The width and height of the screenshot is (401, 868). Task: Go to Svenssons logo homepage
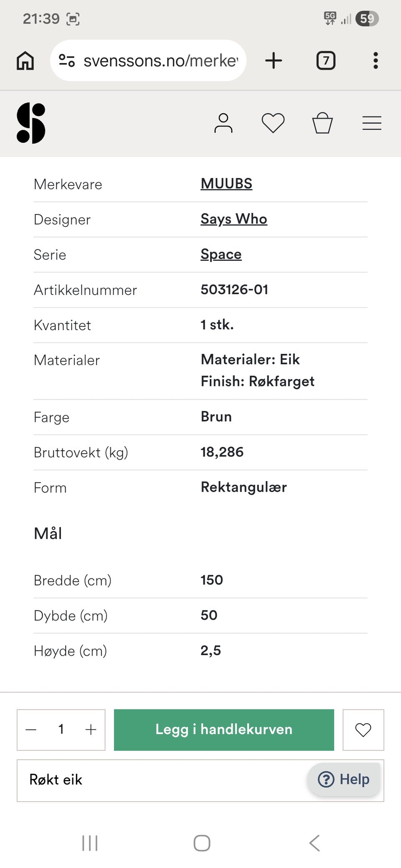[31, 123]
